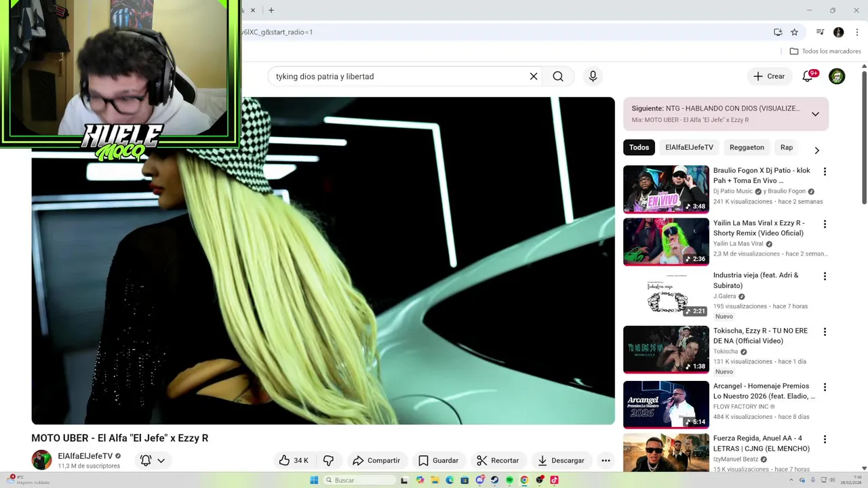This screenshot has height=488, width=868.
Task: Dislike the MOTO UBER video
Action: (x=328, y=460)
